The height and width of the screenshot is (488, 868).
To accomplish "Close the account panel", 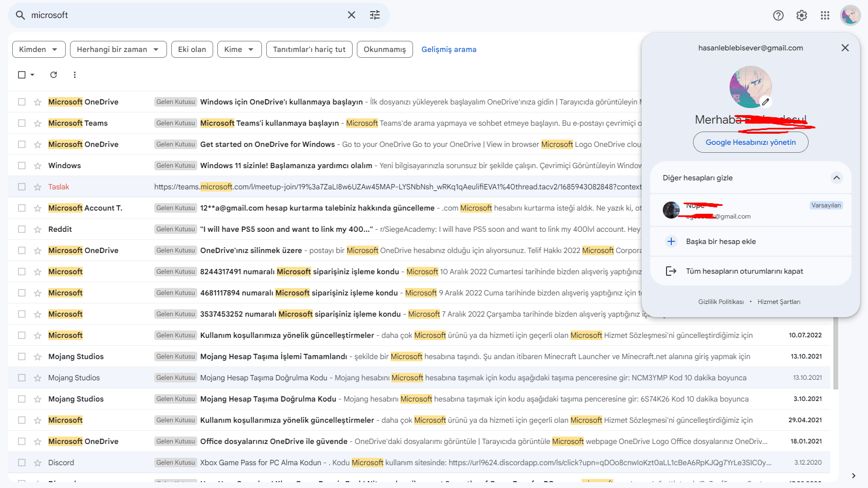I will [x=845, y=48].
